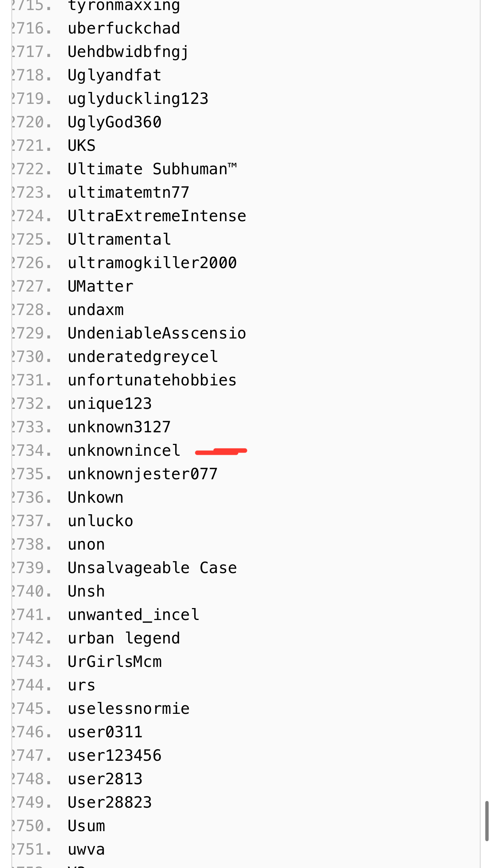
Task: Click the username uglyduckling123
Action: point(138,99)
